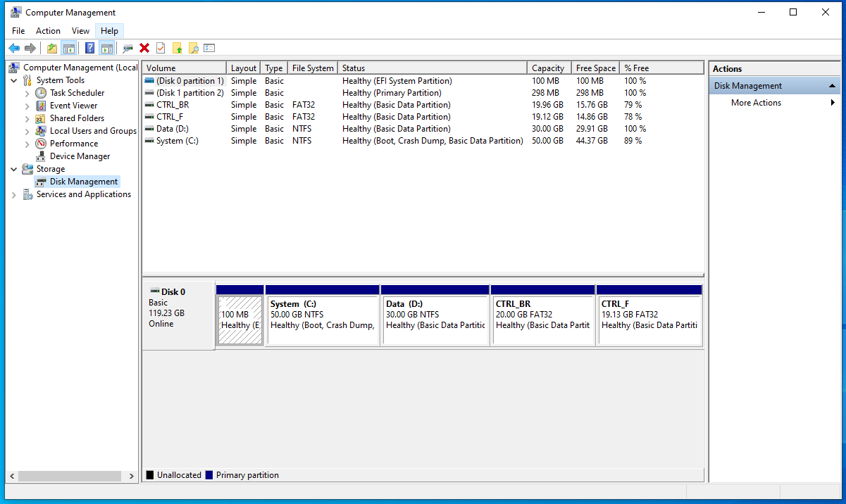Screen dimensions: 846x504
Task: Sort by the File System column header
Action: click(x=313, y=68)
